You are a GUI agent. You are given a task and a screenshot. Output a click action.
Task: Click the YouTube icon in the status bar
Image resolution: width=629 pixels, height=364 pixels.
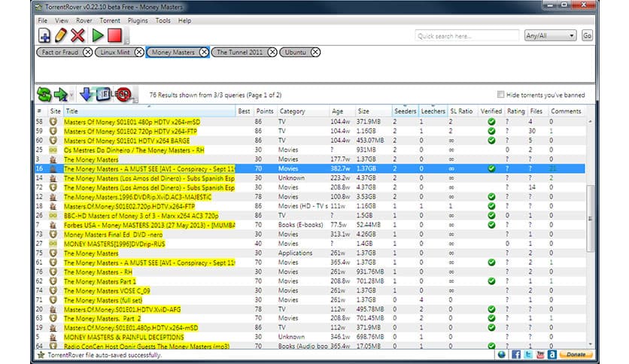click(540, 354)
